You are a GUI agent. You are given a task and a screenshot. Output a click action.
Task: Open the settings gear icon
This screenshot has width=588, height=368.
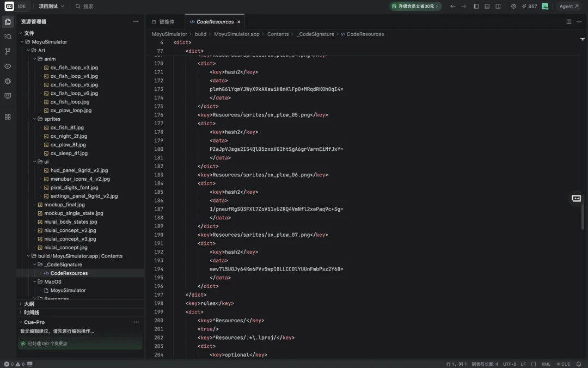pos(513,7)
